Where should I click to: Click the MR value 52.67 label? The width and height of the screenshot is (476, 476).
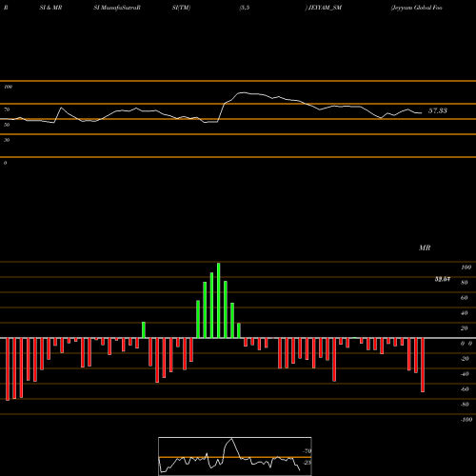pyautogui.click(x=443, y=279)
